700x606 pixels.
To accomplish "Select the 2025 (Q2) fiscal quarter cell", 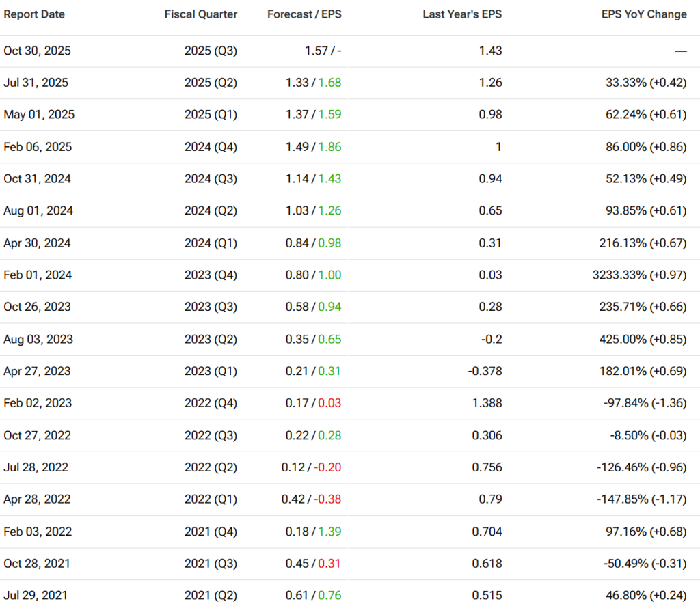I will click(x=211, y=83).
